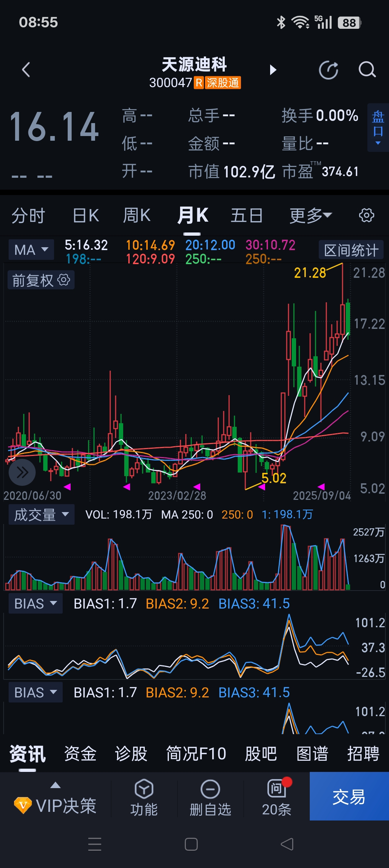389x868 pixels.
Task: Tap Android home square button
Action: 191,844
